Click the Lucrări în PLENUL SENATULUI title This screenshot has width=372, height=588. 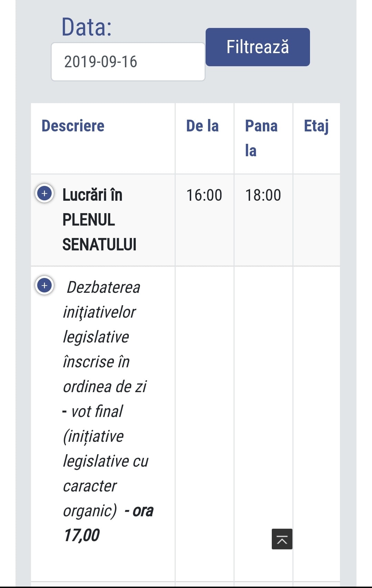click(99, 220)
